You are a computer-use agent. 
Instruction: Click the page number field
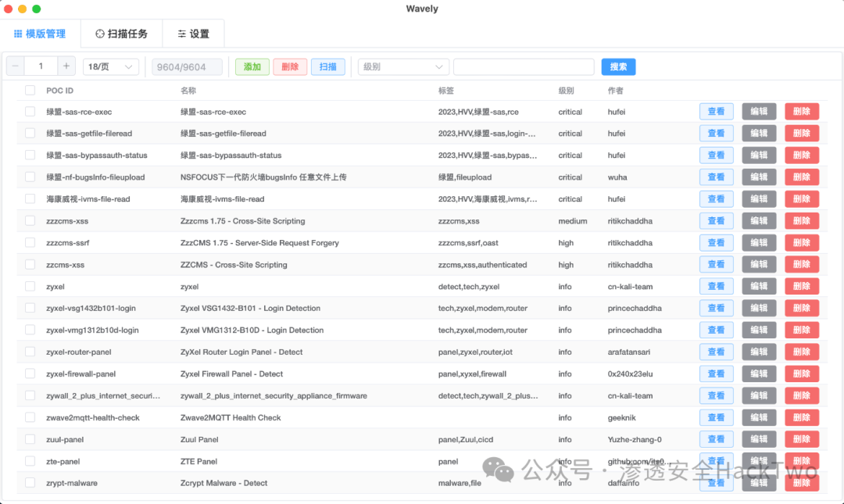click(41, 66)
